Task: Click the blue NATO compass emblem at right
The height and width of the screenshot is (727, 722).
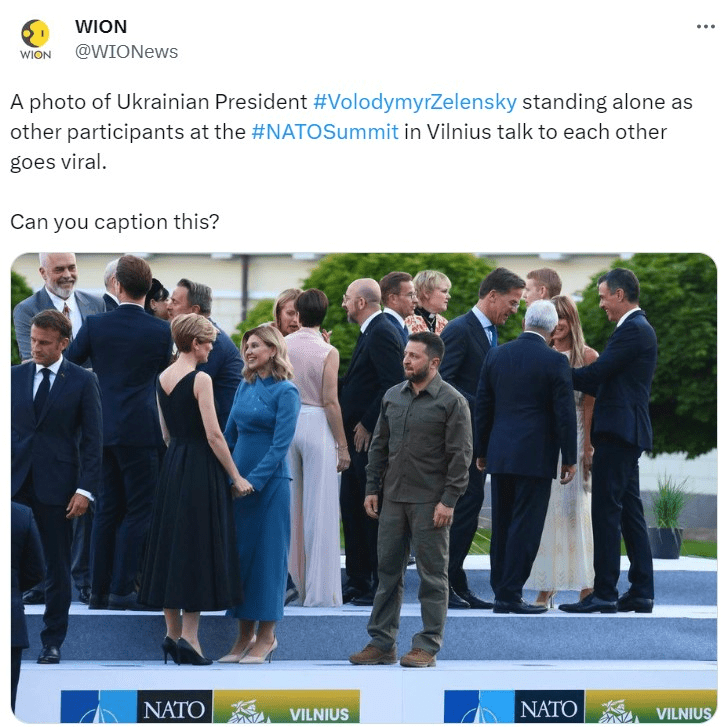Action: point(479,707)
